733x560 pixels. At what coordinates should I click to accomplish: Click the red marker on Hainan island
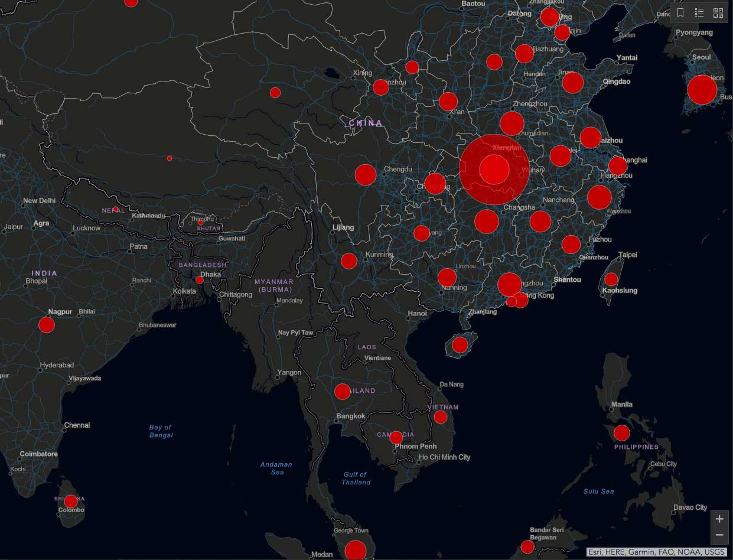(x=460, y=345)
